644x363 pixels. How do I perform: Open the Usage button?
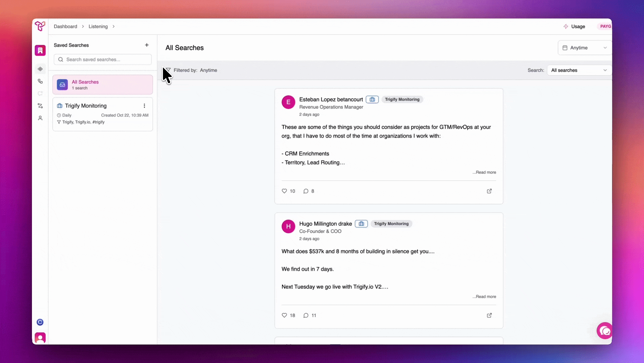click(574, 27)
